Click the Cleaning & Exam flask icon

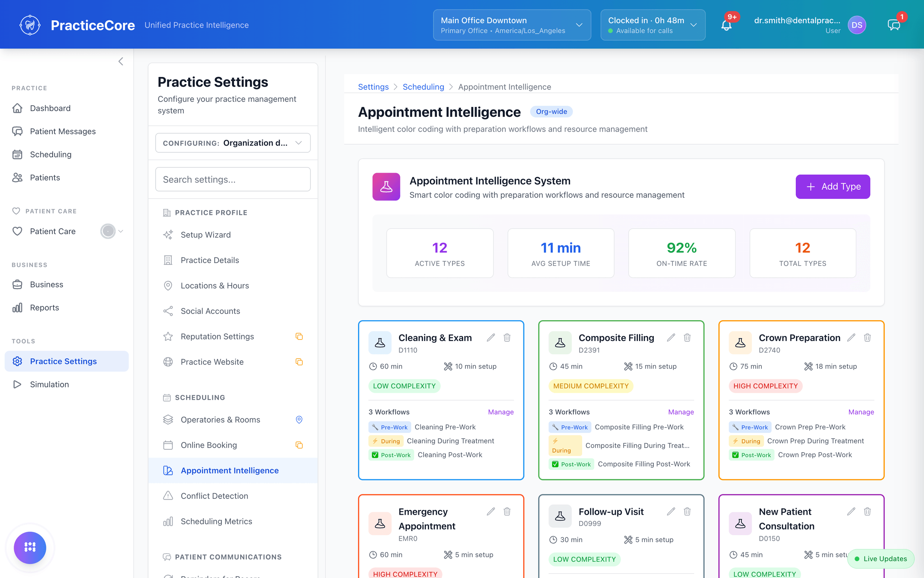pos(380,342)
